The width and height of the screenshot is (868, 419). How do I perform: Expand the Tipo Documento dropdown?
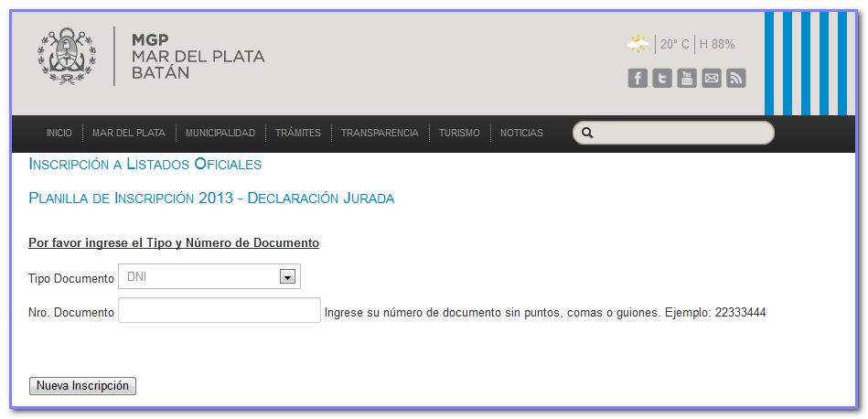tap(287, 277)
